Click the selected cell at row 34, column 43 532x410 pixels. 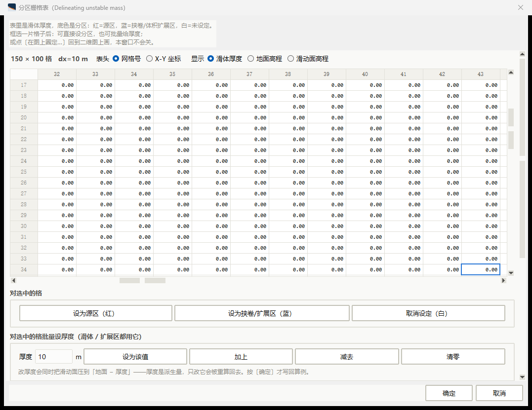pos(481,269)
